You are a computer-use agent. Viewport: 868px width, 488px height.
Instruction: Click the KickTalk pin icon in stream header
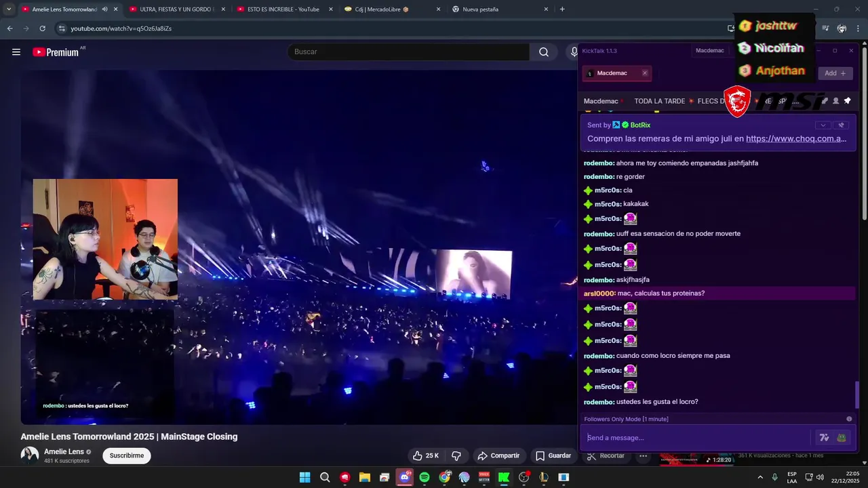(847, 101)
